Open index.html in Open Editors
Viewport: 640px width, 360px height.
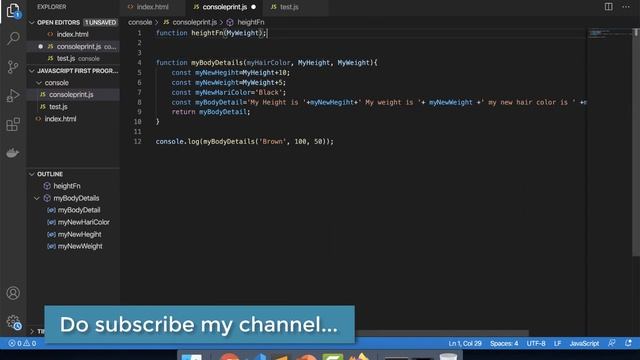(x=73, y=34)
